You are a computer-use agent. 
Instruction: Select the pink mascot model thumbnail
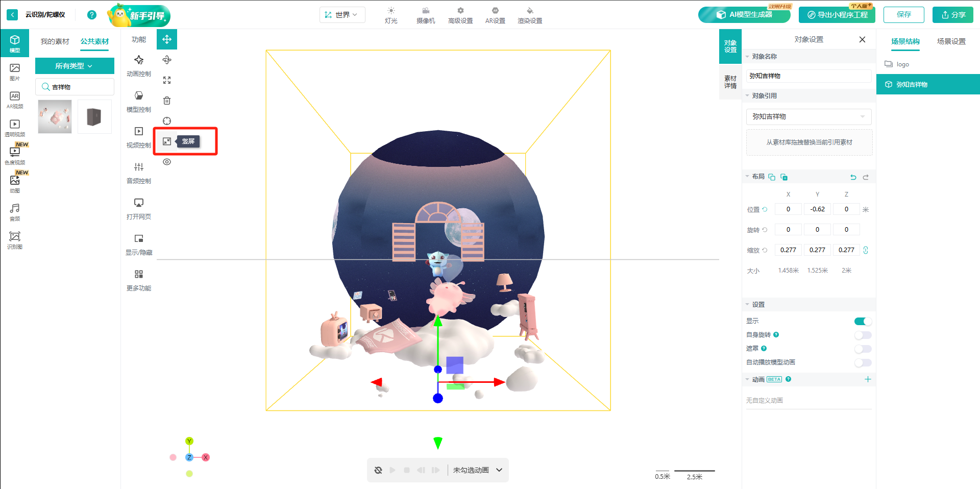55,116
